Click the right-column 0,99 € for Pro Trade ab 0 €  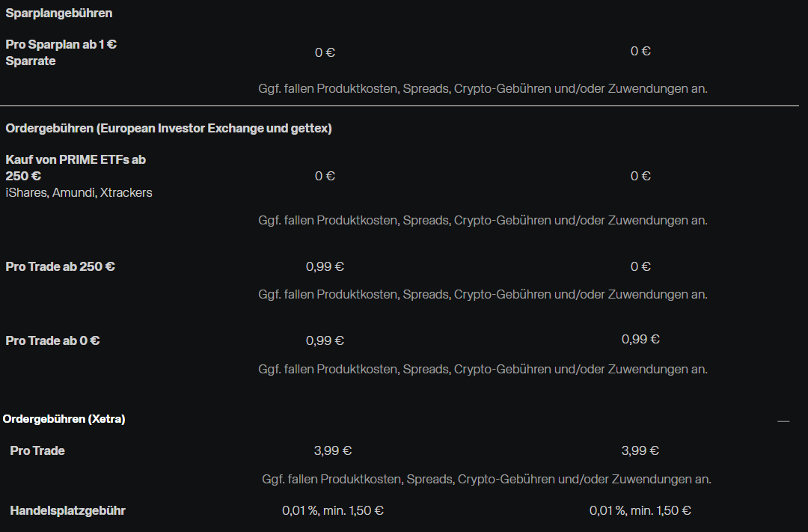coord(640,339)
